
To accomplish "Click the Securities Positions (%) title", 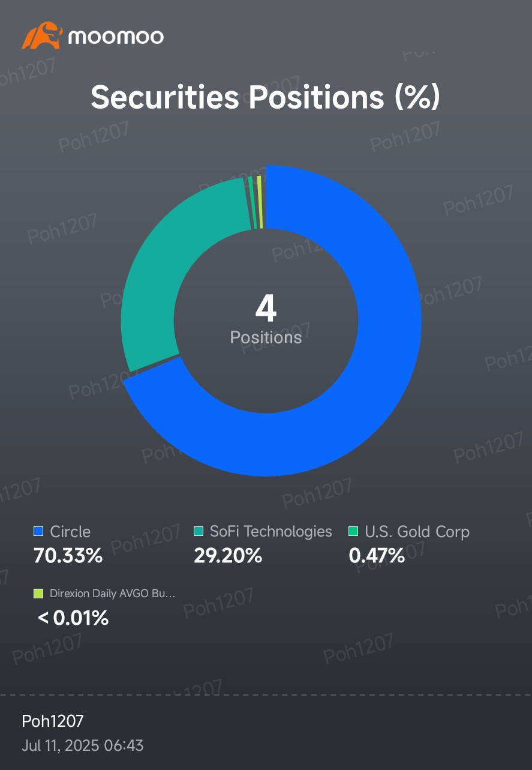I will tap(266, 97).
